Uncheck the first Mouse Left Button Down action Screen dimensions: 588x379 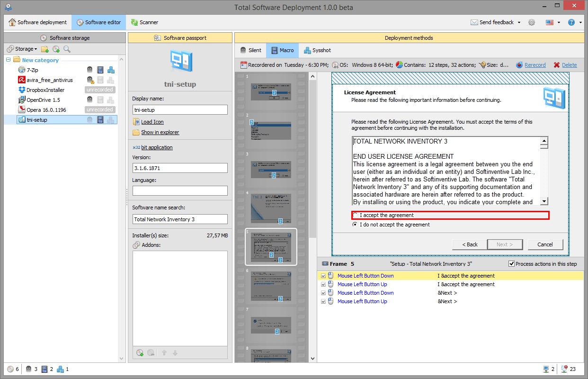323,276
